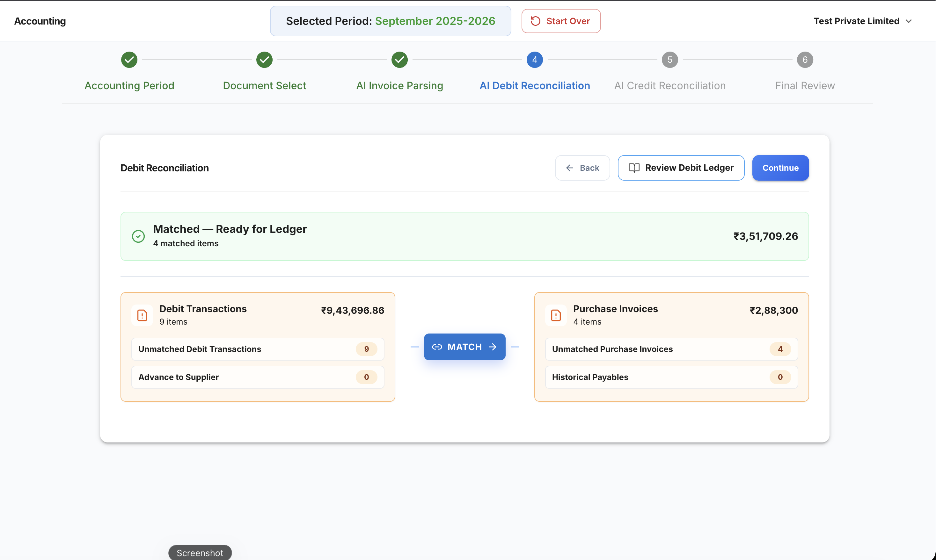
Task: Click the right arrow icon on MATCH
Action: pos(492,347)
